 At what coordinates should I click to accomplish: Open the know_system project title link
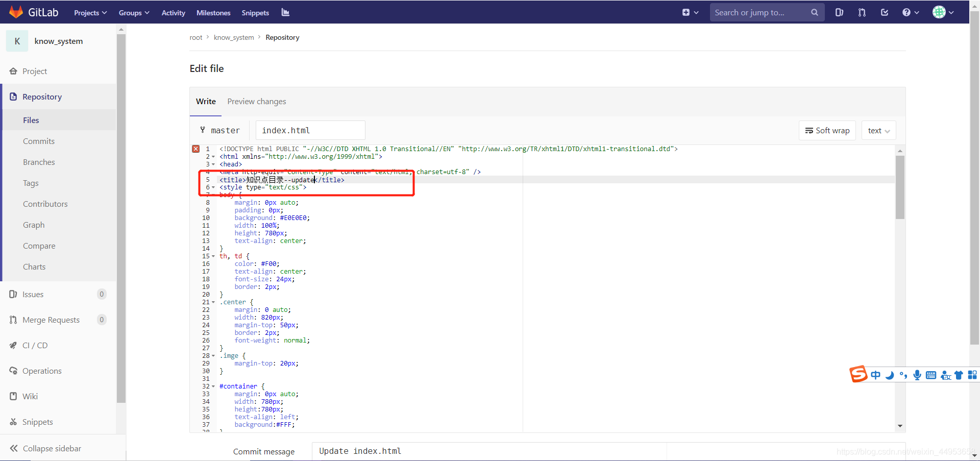pyautogui.click(x=59, y=41)
